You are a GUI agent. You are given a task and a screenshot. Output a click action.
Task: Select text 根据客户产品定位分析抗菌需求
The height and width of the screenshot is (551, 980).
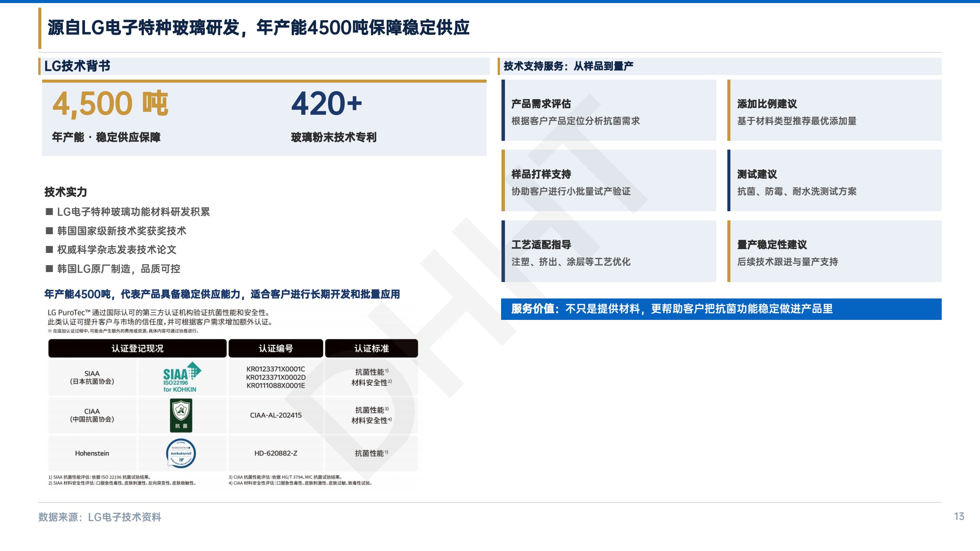coord(575,121)
